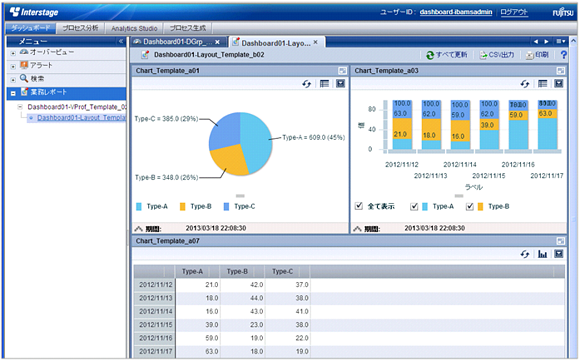Viewport: 580px width, 361px height.
Task: Click the 印刷 print icon
Action: 530,55
